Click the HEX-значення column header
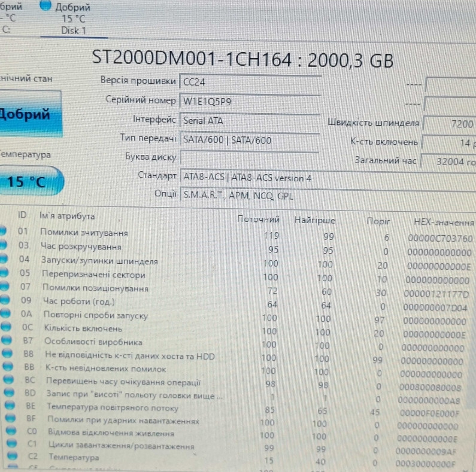The height and width of the screenshot is (472, 476). (444, 223)
